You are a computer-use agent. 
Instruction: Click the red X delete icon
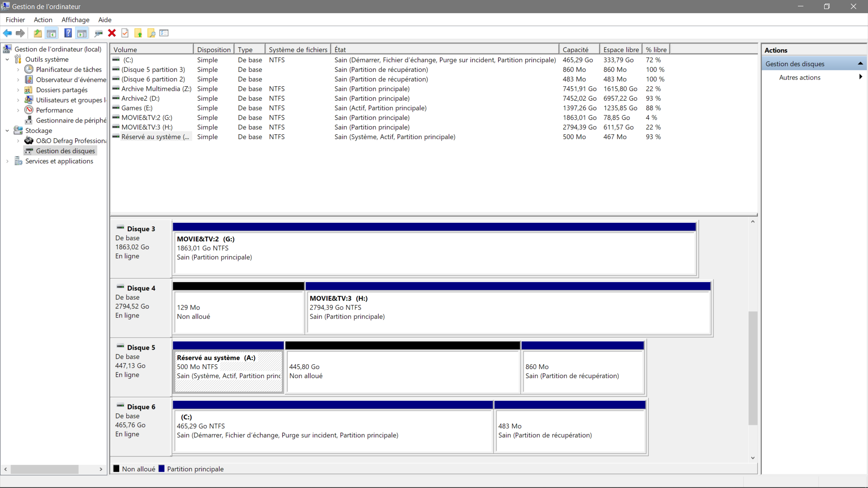click(x=112, y=33)
